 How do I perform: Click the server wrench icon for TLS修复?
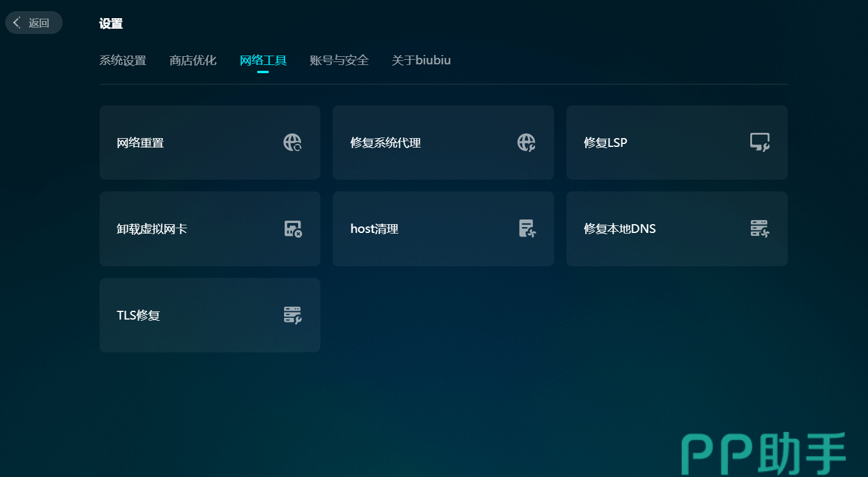coord(292,315)
